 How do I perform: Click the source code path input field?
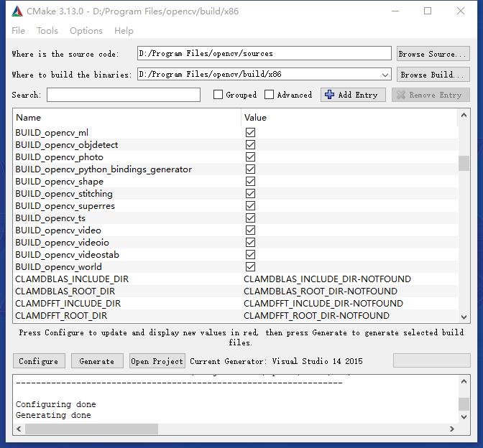(x=264, y=54)
